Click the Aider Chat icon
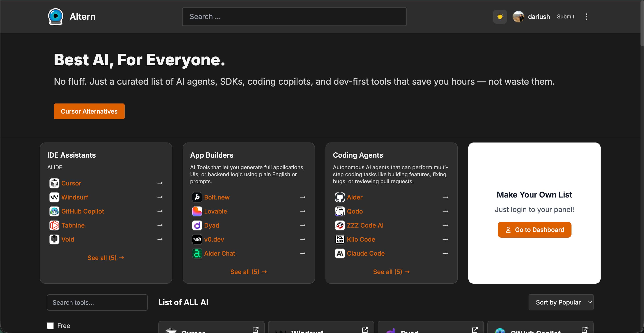Image resolution: width=644 pixels, height=333 pixels. point(197,253)
